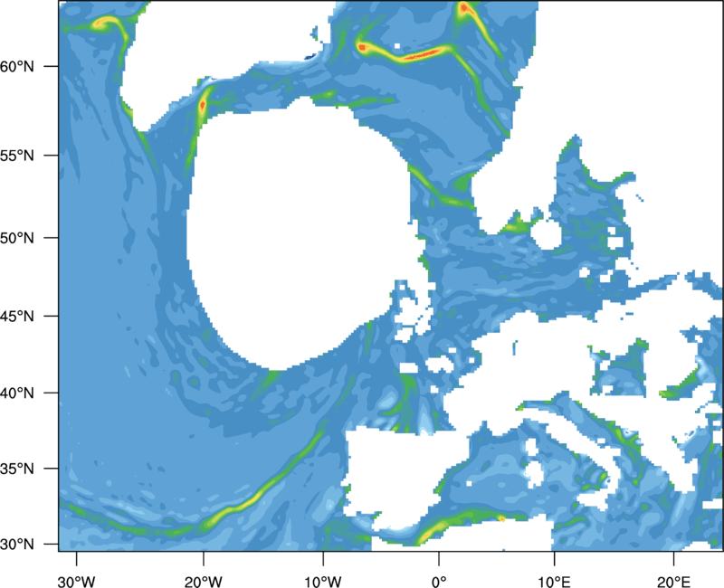Click the 60°N latitude label
724x588 pixels.
click(x=17, y=66)
